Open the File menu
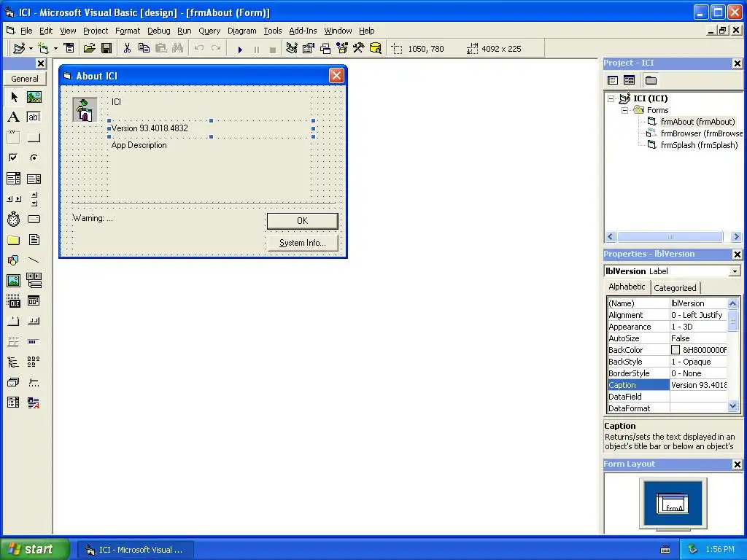Screen dimensions: 747x560 (26, 31)
